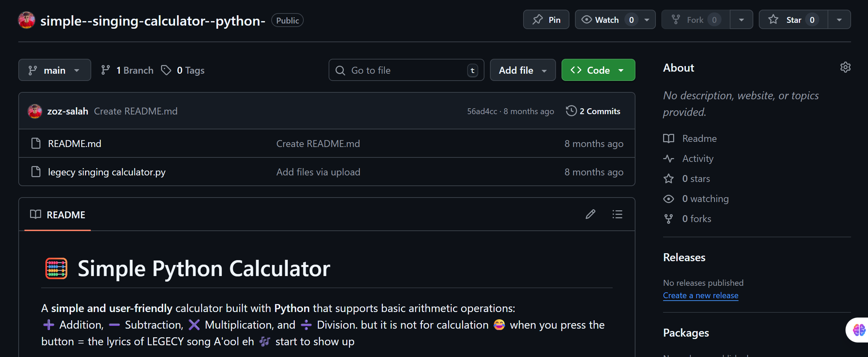Image resolution: width=868 pixels, height=357 pixels.
Task: Click the Activity pulse icon in About
Action: pos(669,159)
